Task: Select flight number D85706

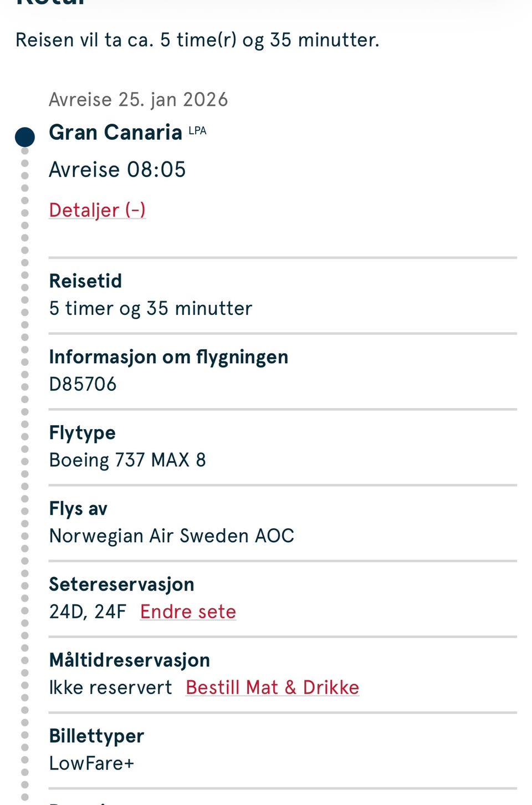Action: point(83,384)
